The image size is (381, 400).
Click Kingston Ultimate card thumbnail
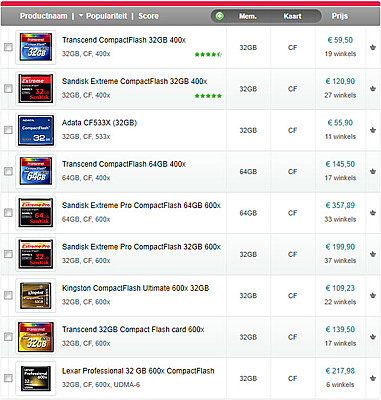36,295
